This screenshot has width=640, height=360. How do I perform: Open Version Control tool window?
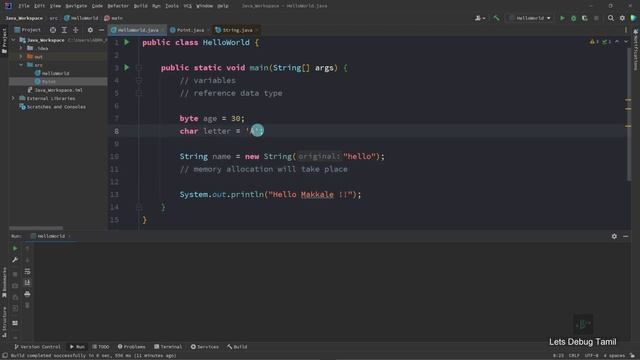(37, 347)
